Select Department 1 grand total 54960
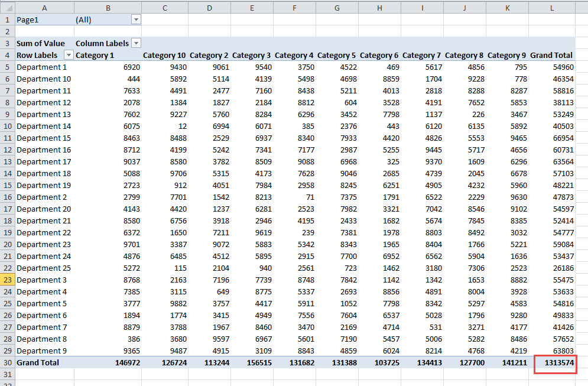This screenshot has height=386, width=588. (551, 67)
